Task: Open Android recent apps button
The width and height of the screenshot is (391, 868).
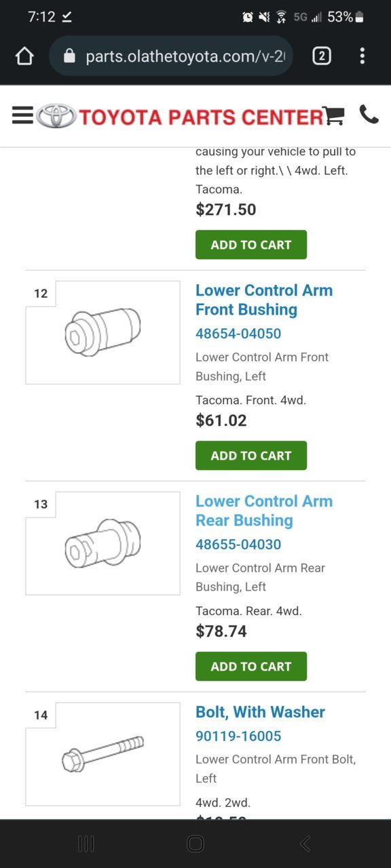Action: click(86, 844)
